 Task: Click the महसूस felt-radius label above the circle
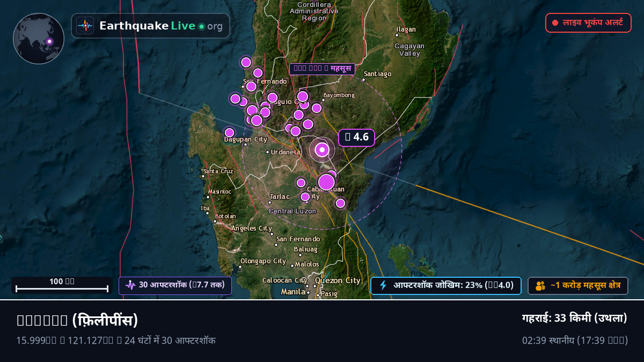point(322,69)
